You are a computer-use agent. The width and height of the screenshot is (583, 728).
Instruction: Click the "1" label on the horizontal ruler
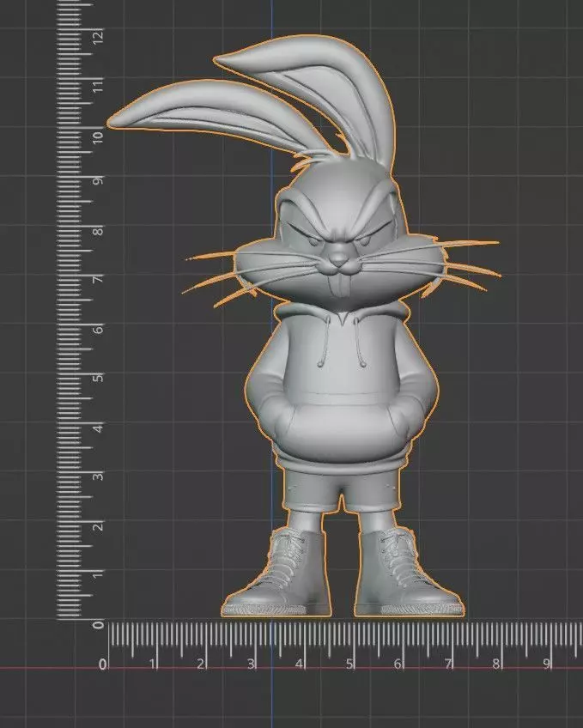[152, 664]
